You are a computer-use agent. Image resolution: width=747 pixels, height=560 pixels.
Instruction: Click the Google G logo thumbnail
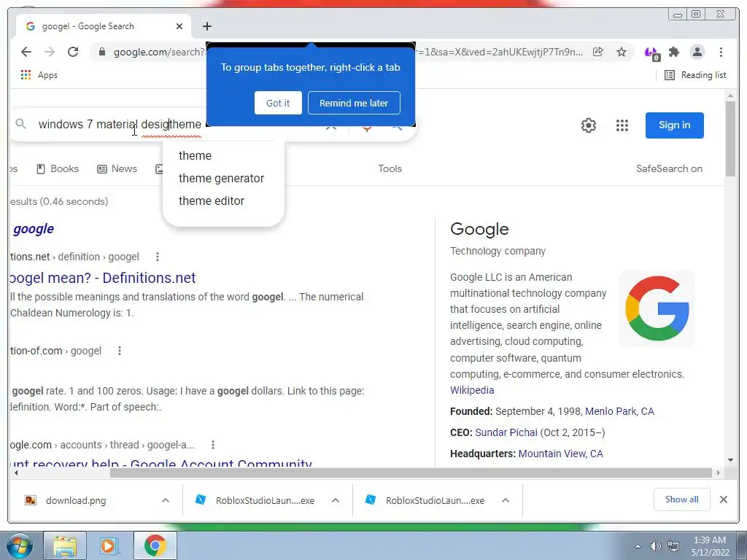pyautogui.click(x=657, y=308)
